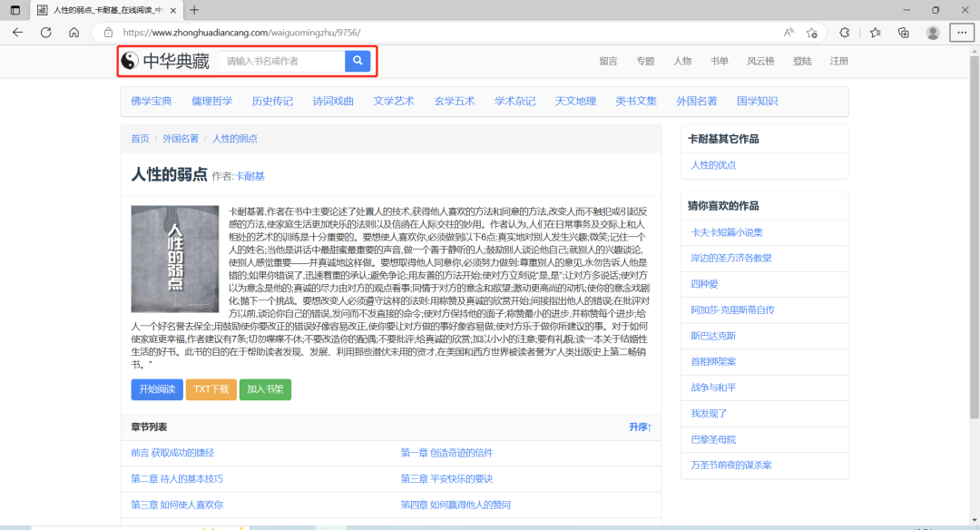The width and height of the screenshot is (980, 530).
Task: Open 战争与和平 recommendation
Action: click(713, 388)
